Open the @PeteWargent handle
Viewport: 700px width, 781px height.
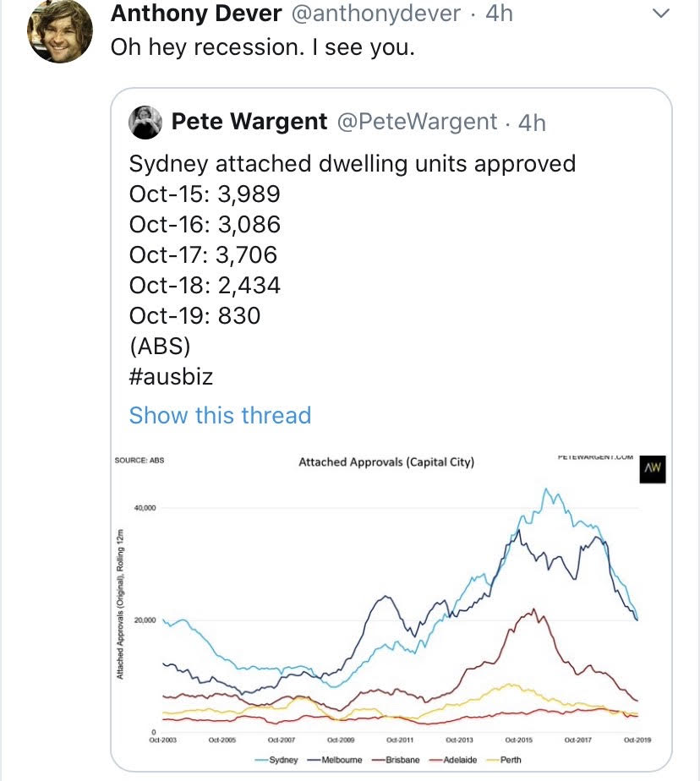click(418, 122)
